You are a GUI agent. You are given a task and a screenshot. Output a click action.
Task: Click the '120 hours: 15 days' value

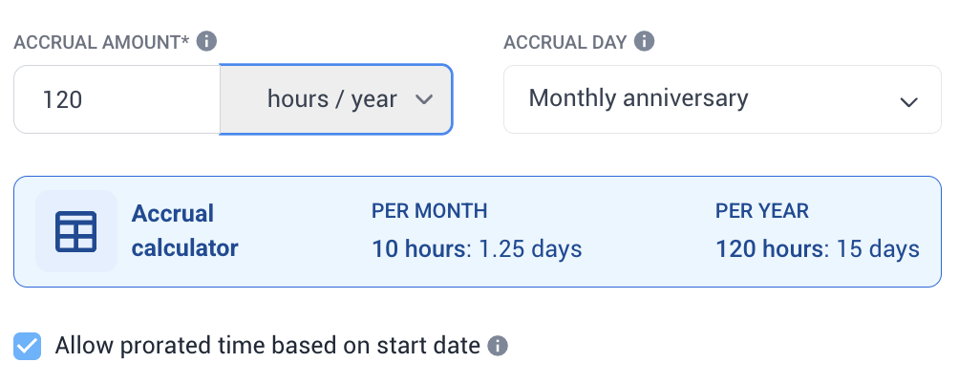point(817,250)
